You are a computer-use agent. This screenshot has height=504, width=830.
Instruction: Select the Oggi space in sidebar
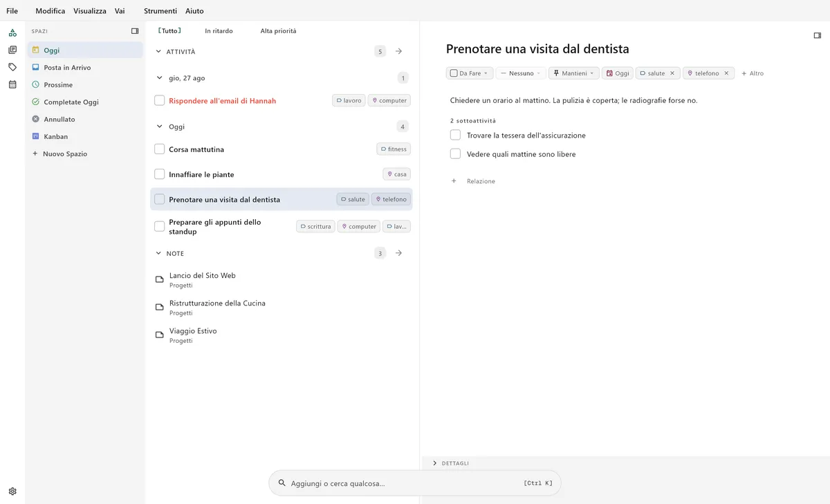[x=85, y=50]
